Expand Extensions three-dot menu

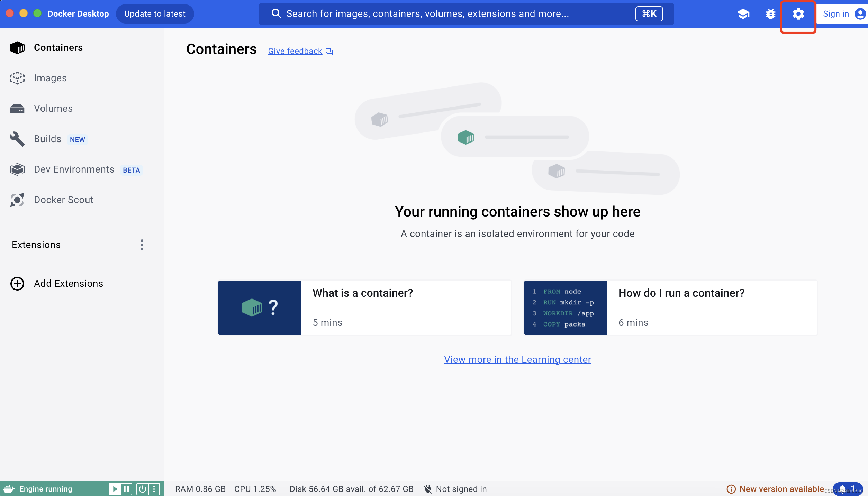pos(141,245)
